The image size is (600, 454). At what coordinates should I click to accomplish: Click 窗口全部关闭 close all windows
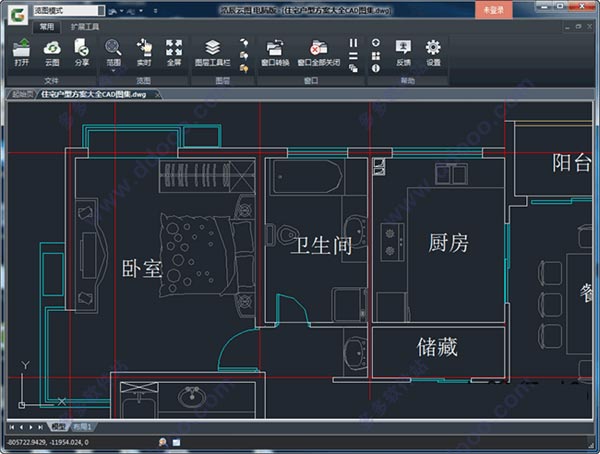click(x=319, y=53)
